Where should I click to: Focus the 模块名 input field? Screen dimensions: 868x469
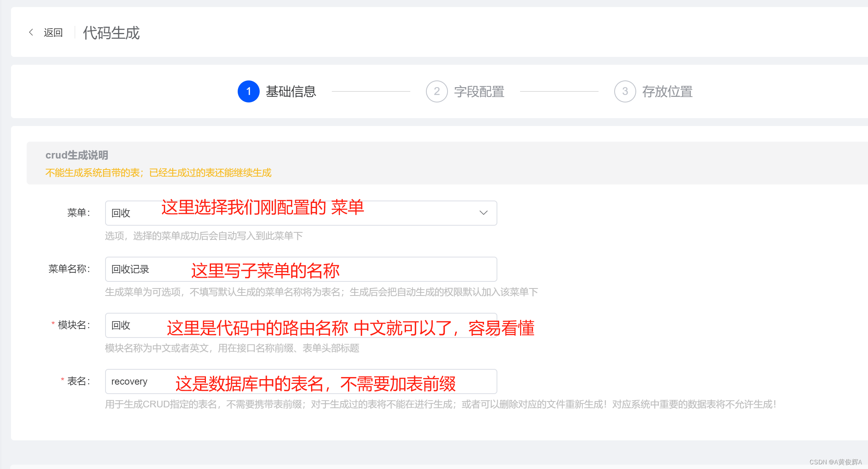pyautogui.click(x=301, y=325)
